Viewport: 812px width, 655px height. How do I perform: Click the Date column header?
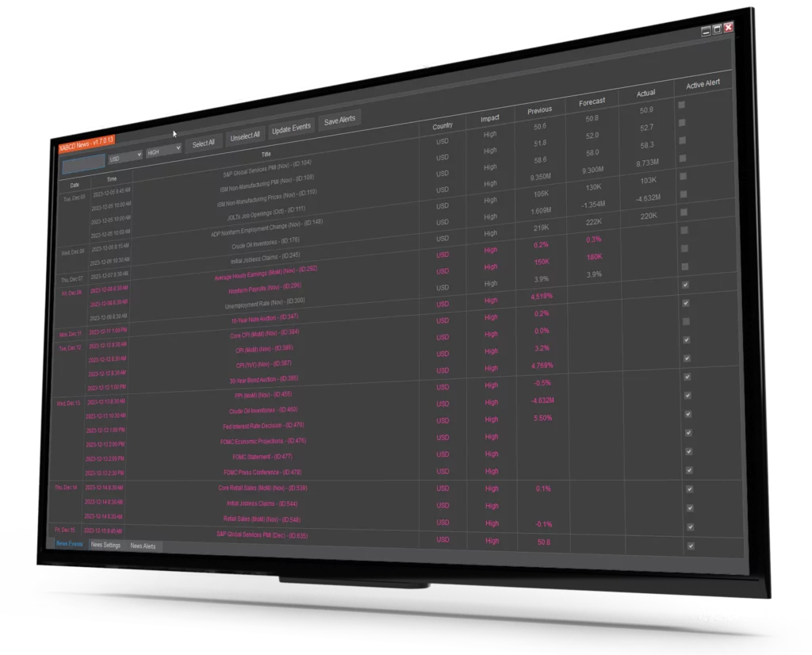point(75,185)
